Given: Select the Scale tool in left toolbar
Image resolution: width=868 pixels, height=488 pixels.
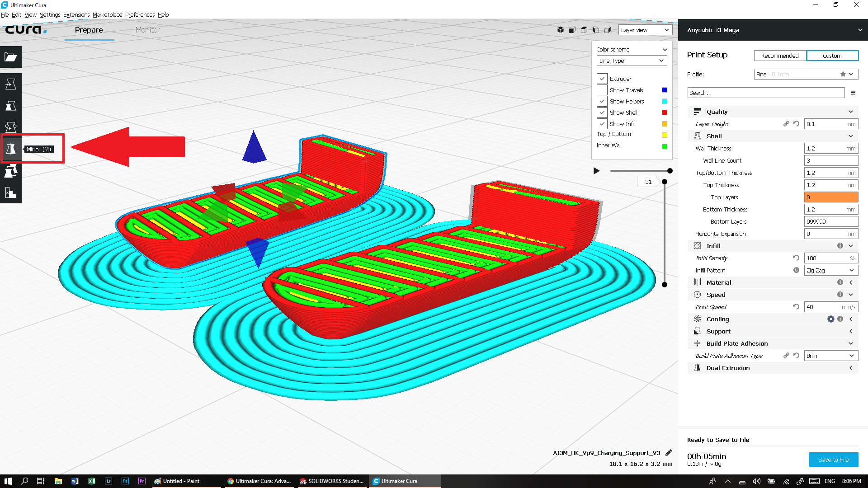Looking at the screenshot, I should click(11, 106).
